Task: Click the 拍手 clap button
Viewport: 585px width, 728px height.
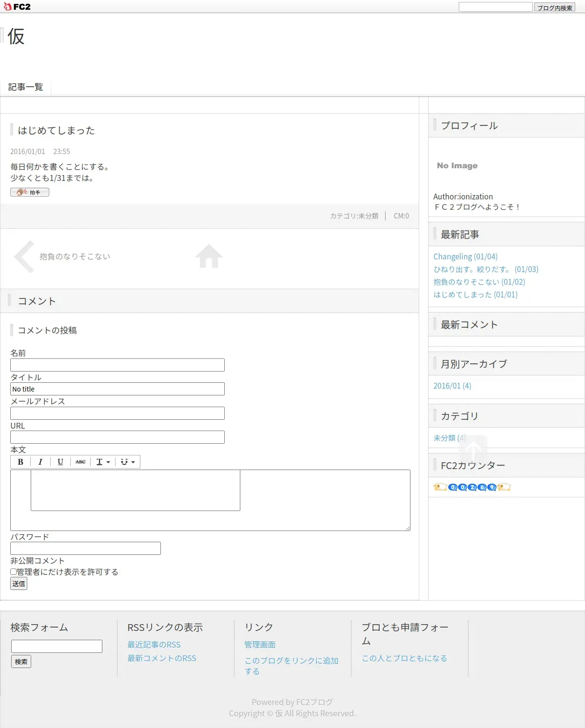Action: (x=30, y=192)
